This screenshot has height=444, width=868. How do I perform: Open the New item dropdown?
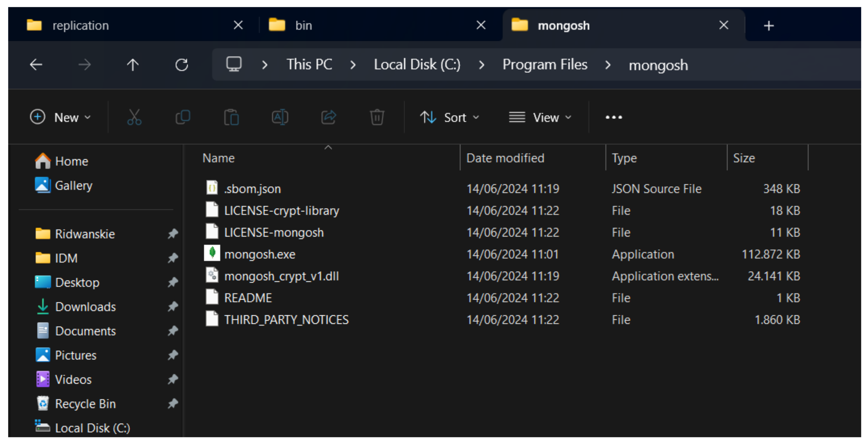[x=61, y=117]
